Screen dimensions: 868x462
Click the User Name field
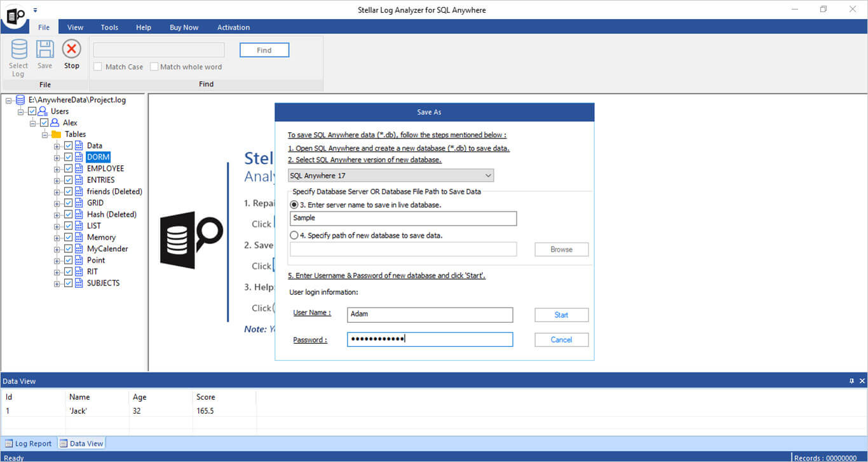[x=430, y=315]
